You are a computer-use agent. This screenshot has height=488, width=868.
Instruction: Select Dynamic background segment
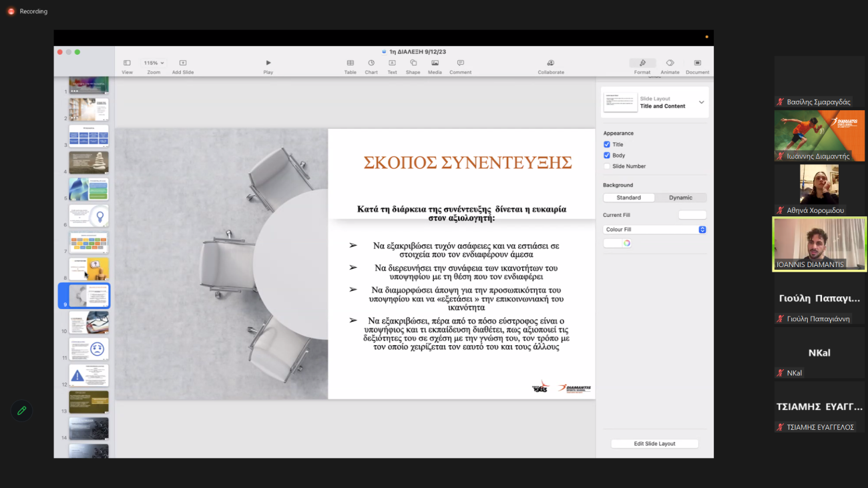pos(680,198)
